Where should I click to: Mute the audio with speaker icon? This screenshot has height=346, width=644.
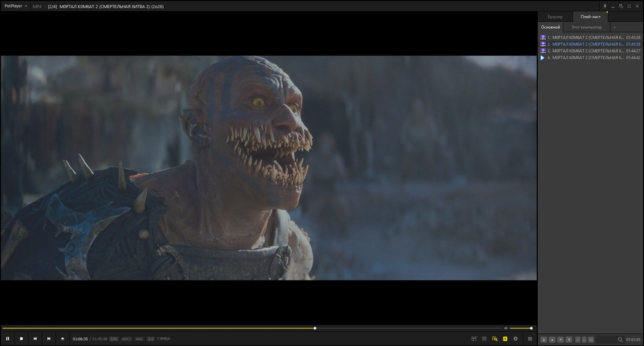click(506, 328)
